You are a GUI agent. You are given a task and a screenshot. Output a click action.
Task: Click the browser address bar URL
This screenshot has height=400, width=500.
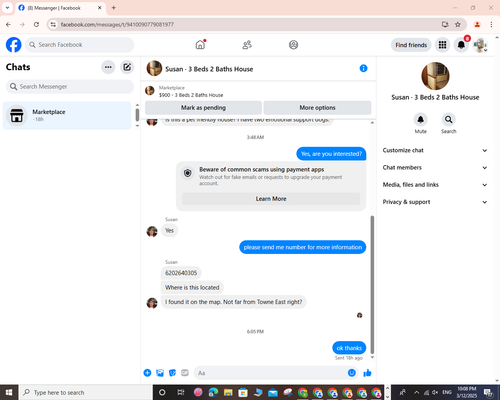pos(117,24)
